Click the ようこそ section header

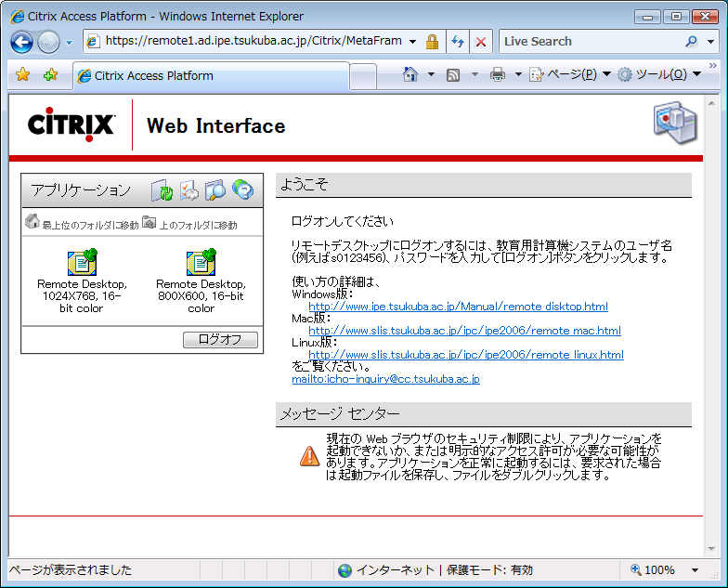(483, 185)
